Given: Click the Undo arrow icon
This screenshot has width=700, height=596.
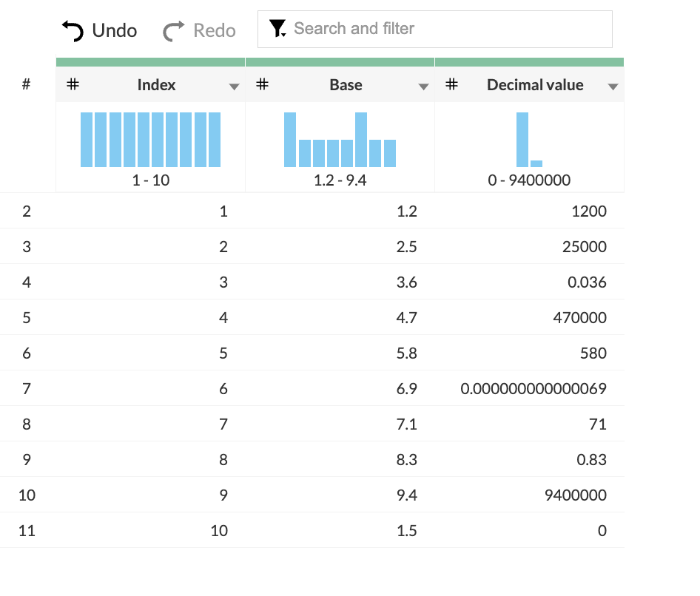Looking at the screenshot, I should coord(73,30).
